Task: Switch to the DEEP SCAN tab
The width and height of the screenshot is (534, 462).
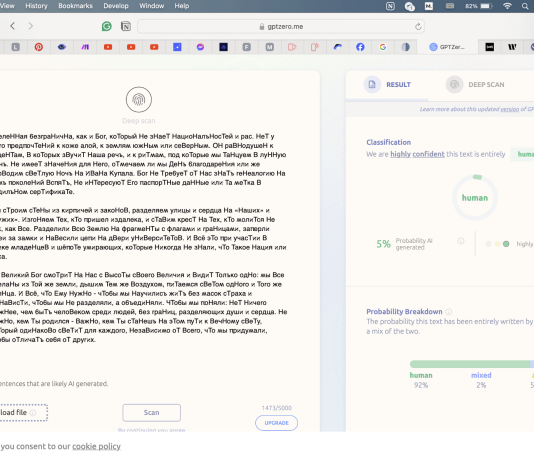Action: [475, 84]
